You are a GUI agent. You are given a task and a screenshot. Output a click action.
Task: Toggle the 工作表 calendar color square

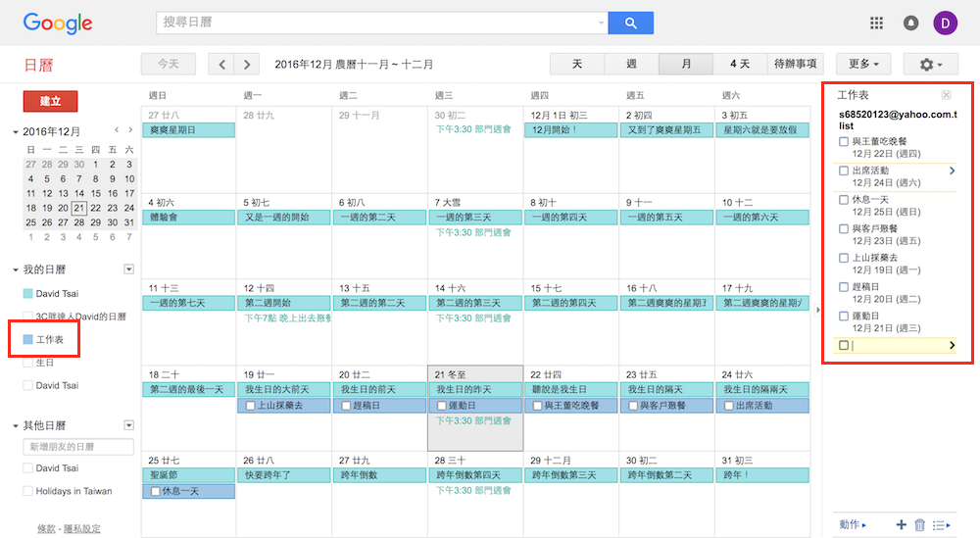pos(27,339)
